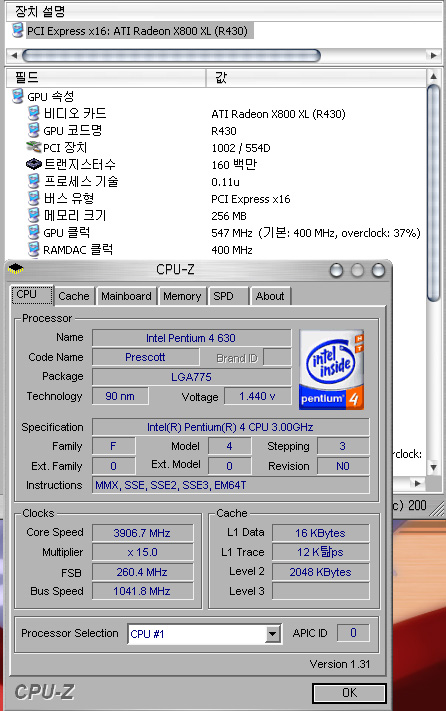Click the 프로세스 기술 row icon

(34, 181)
